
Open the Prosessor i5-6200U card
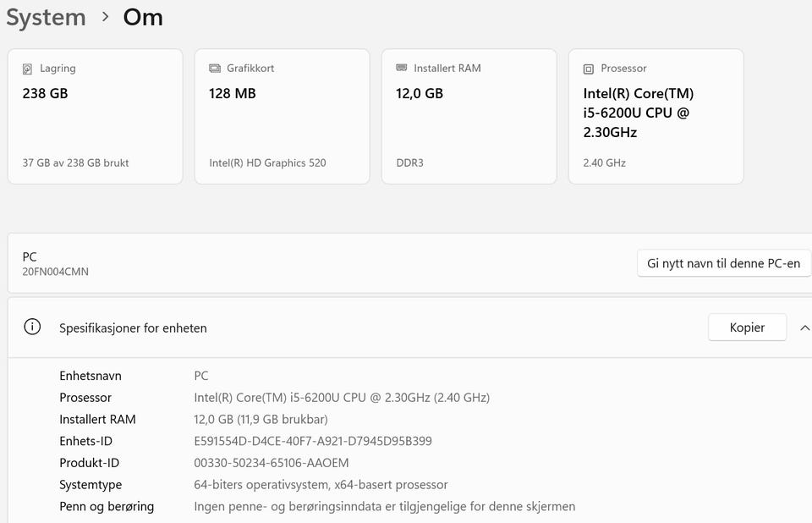click(x=656, y=116)
